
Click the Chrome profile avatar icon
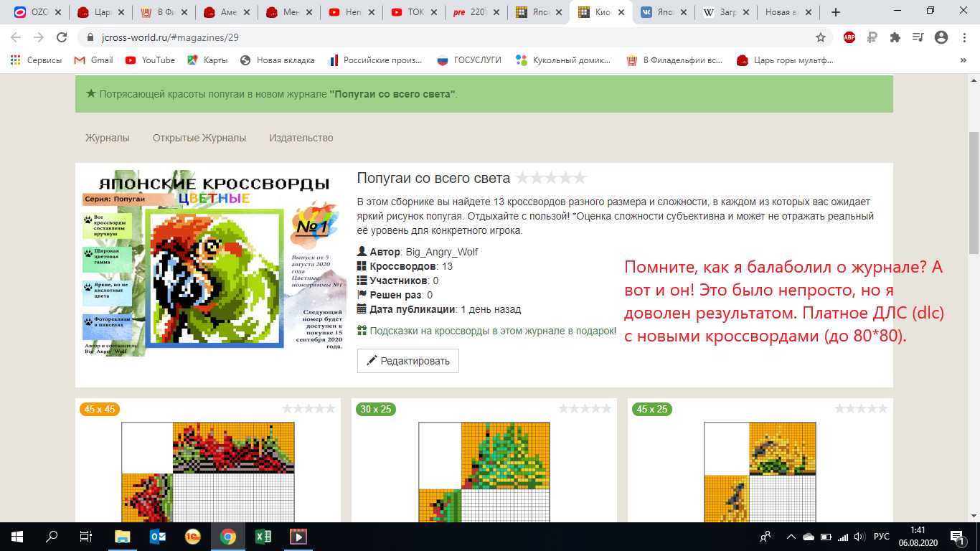coord(941,37)
